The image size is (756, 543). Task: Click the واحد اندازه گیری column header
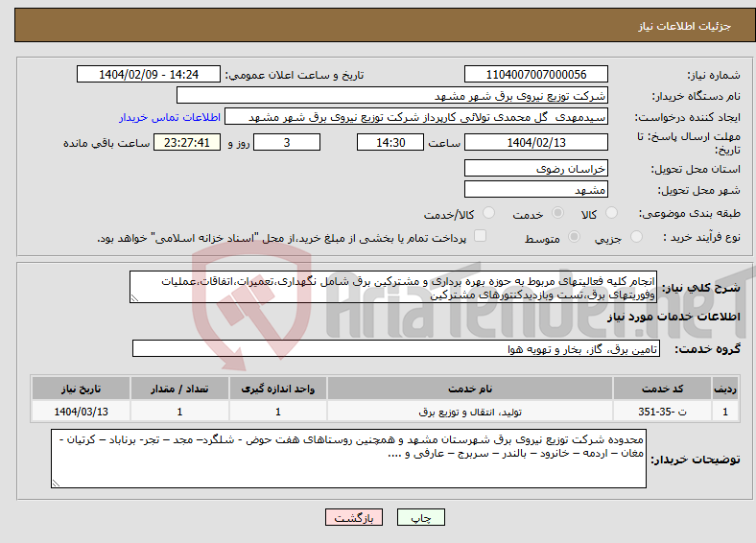point(278,389)
